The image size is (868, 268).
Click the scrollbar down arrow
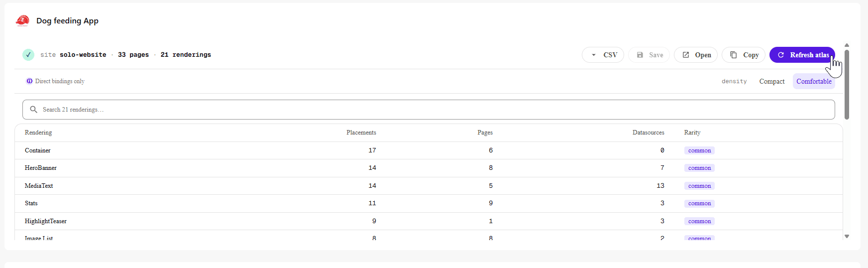coord(847,237)
